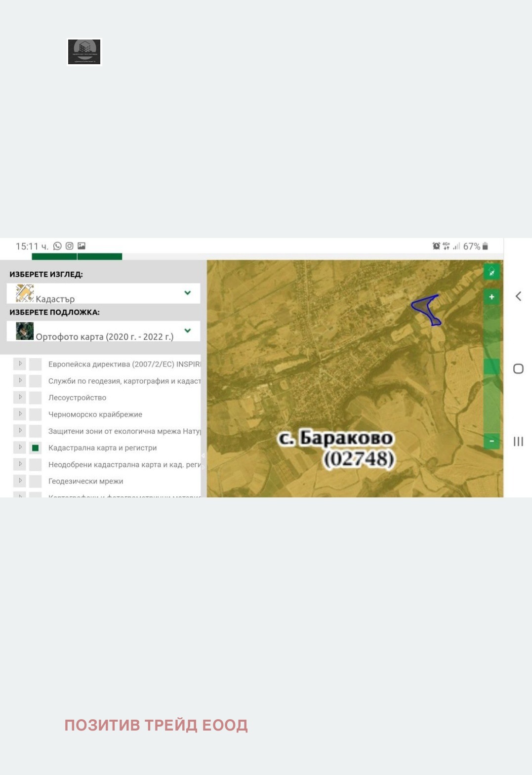Image resolution: width=532 pixels, height=775 pixels.
Task: Expand the Геодезически мрежи layer group
Action: click(x=20, y=481)
